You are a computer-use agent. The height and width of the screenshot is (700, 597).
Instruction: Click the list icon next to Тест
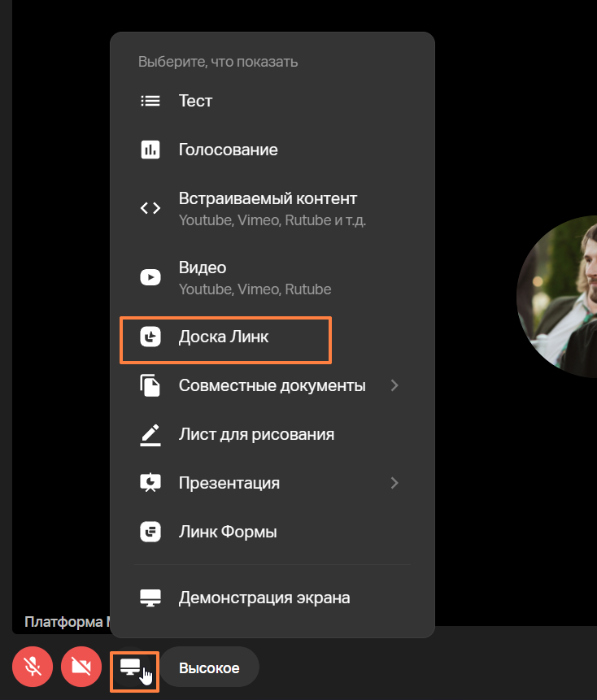pyautogui.click(x=150, y=101)
